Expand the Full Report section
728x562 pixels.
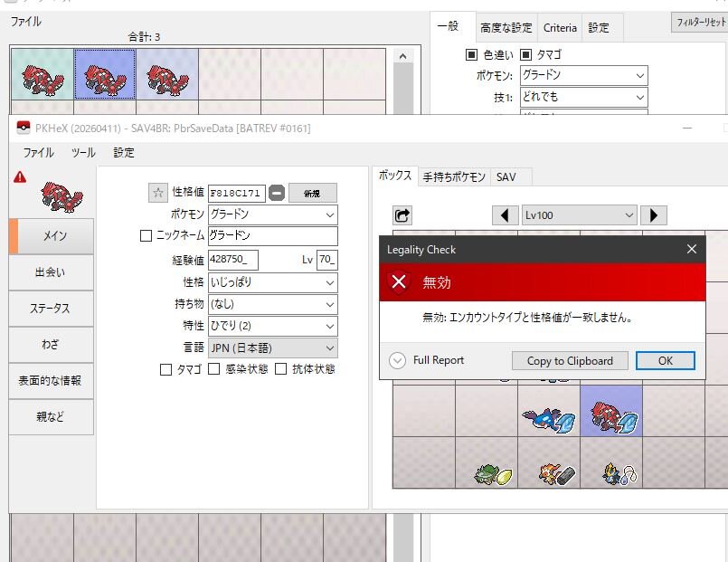click(x=398, y=360)
